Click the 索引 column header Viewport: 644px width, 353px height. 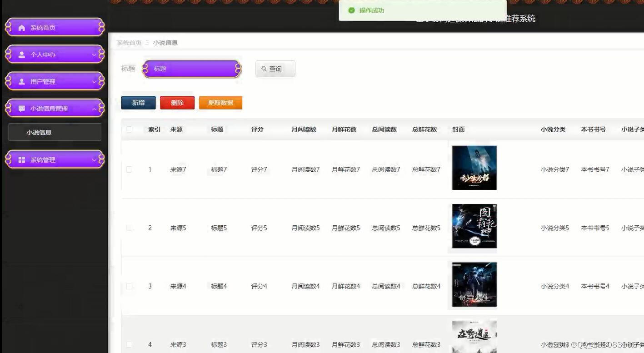click(x=155, y=129)
